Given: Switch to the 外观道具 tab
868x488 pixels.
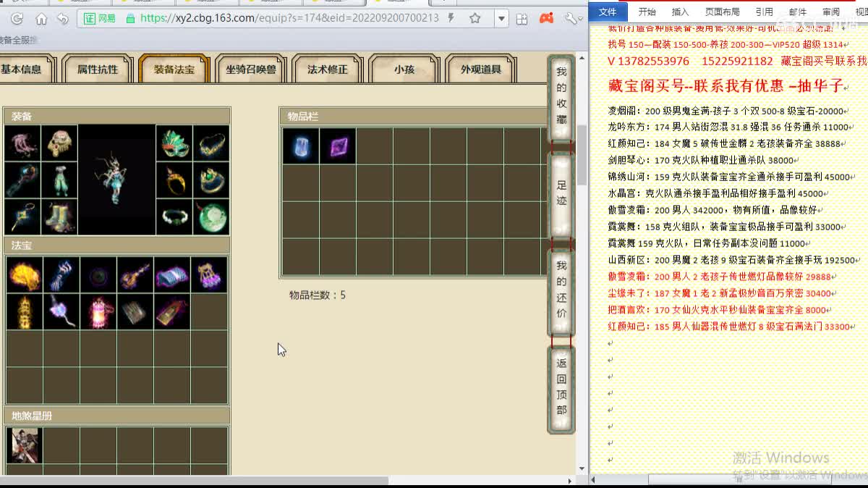Looking at the screenshot, I should coord(481,70).
